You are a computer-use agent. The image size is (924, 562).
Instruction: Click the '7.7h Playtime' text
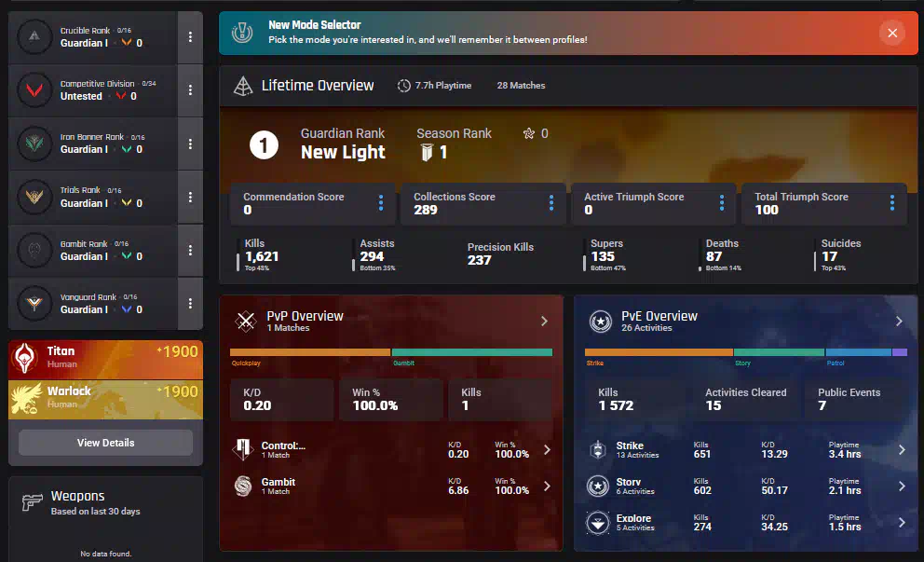click(443, 86)
